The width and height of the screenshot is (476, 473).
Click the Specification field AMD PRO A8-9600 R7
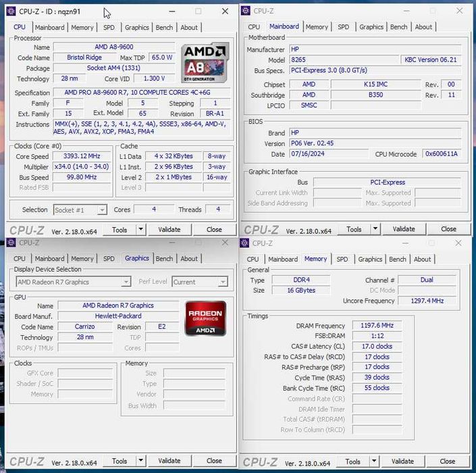pyautogui.click(x=142, y=93)
